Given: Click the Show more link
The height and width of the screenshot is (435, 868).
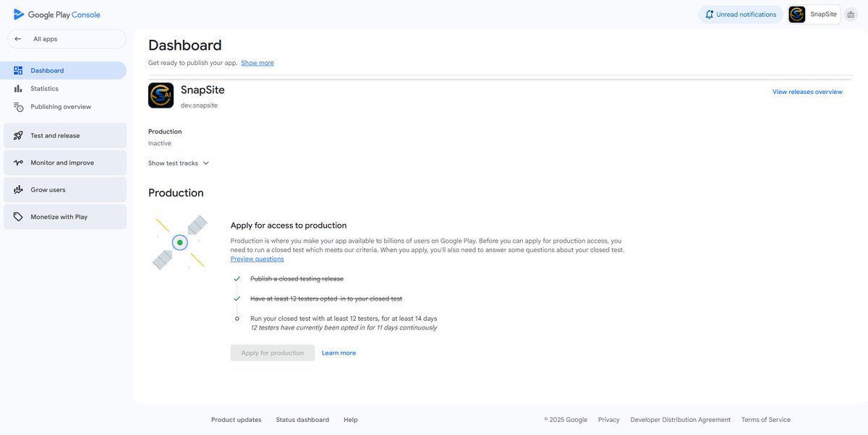Looking at the screenshot, I should click(258, 63).
